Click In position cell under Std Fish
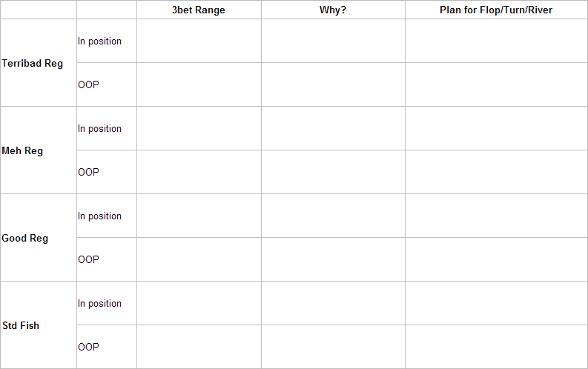 click(x=107, y=303)
